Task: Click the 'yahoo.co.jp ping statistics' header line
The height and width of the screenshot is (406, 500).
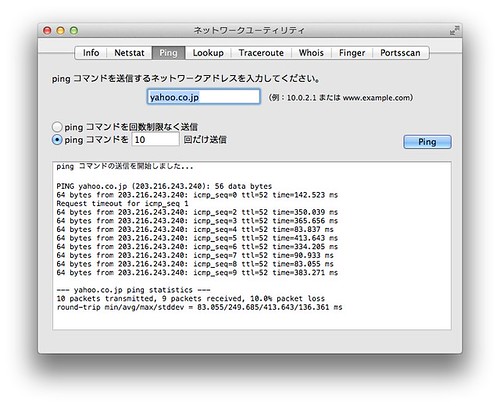Action: pos(133,290)
